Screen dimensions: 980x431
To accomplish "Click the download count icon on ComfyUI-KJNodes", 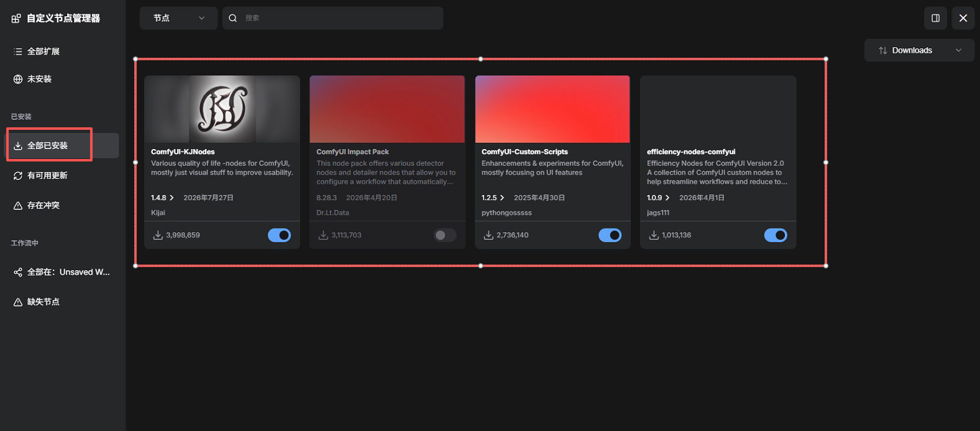I will (x=158, y=235).
